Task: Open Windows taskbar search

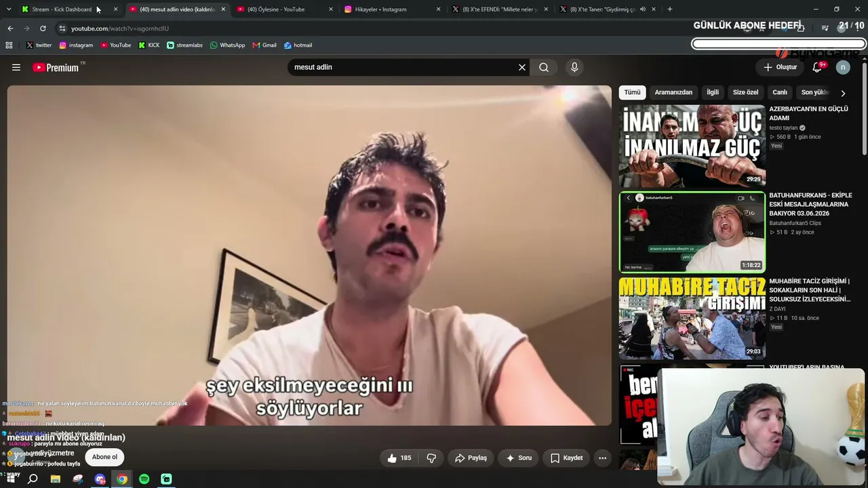Action: pyautogui.click(x=33, y=479)
